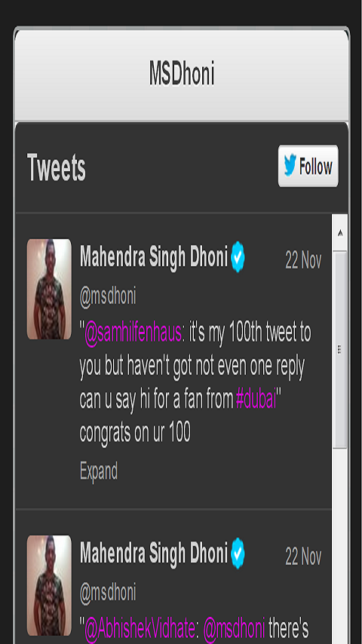The image size is (362, 644).
Task: Click the 22 Nov date on first tweet
Action: point(303,260)
